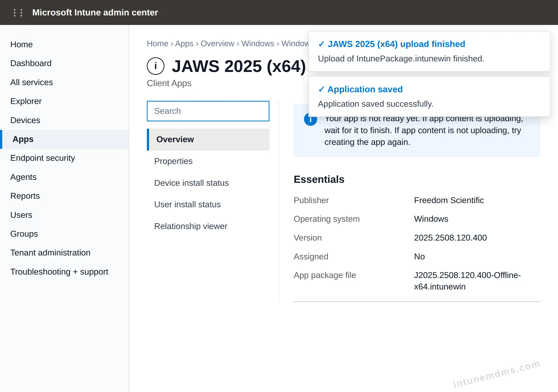Focus the app menu Search box
The height and width of the screenshot is (392, 558).
click(x=208, y=111)
